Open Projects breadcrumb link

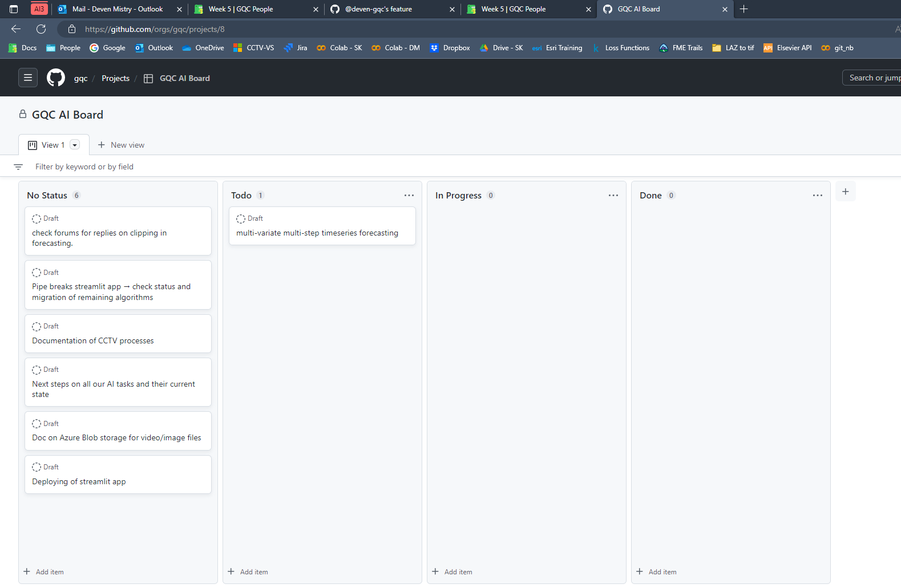tap(115, 78)
